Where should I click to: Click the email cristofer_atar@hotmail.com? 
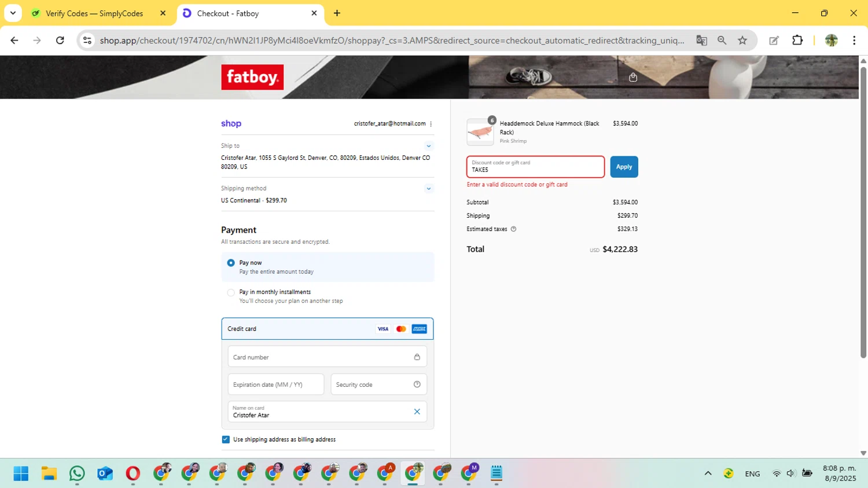point(390,124)
